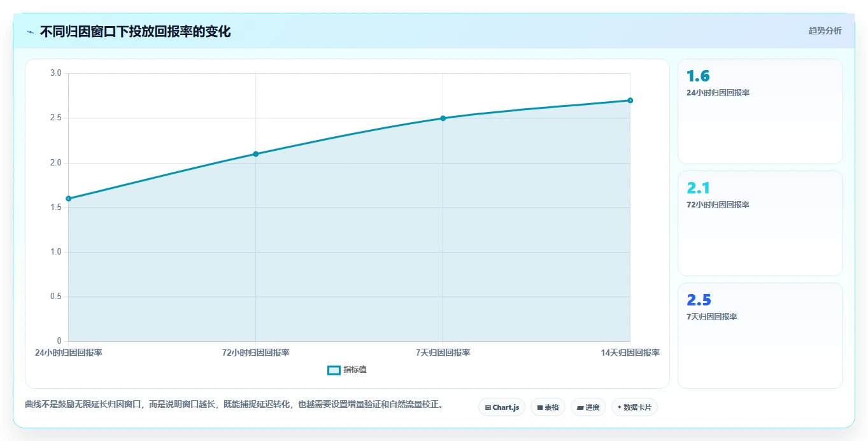Click the y-axis tick 1.5
This screenshot has width=868, height=441.
click(55, 207)
